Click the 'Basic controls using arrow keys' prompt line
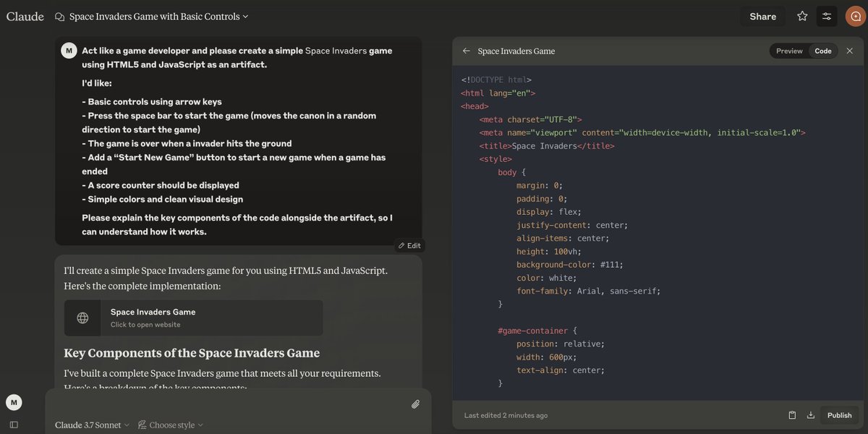The height and width of the screenshot is (434, 868). (x=152, y=101)
